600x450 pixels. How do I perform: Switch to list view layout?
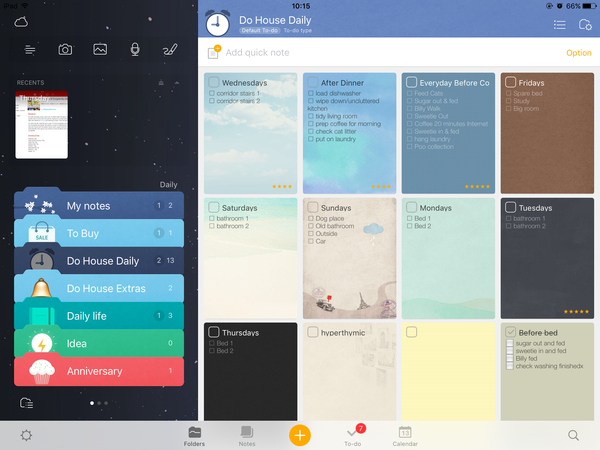pos(559,25)
